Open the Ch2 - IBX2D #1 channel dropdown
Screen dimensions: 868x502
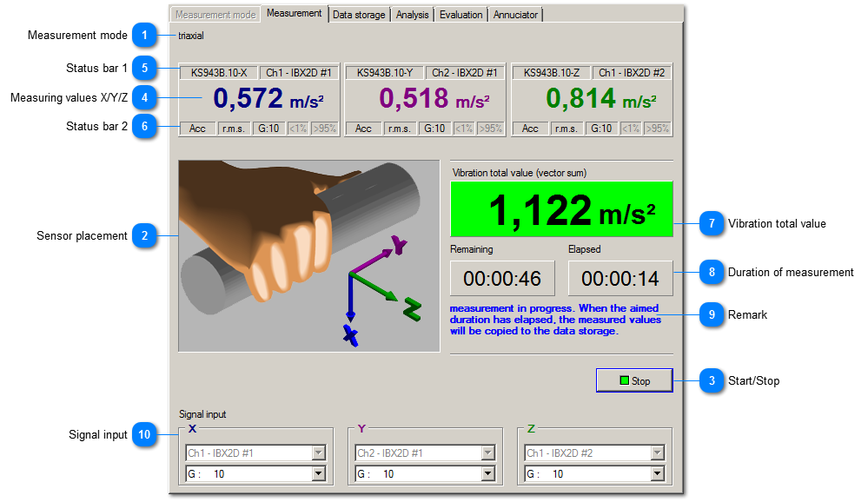[x=487, y=452]
